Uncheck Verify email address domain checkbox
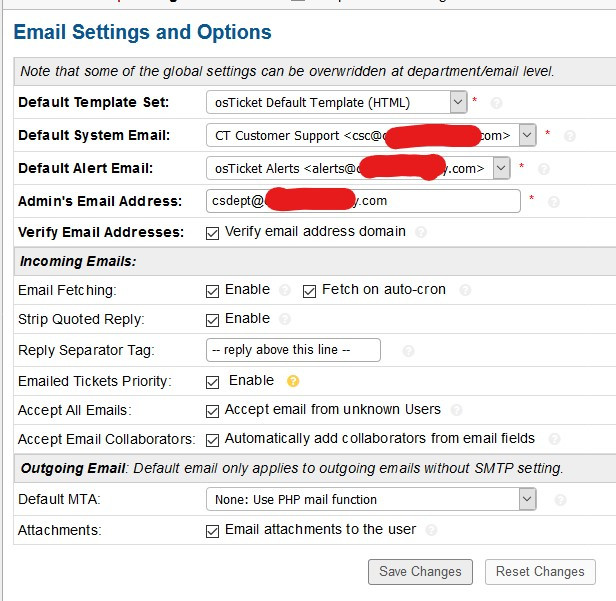Screen dimensions: 616x601 (212, 233)
